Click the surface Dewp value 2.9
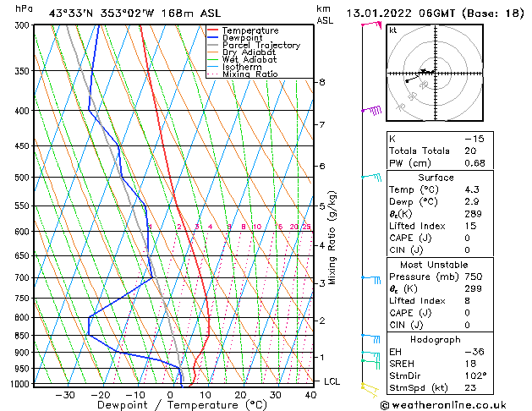Screen dimensions: 532x411 click(472, 202)
